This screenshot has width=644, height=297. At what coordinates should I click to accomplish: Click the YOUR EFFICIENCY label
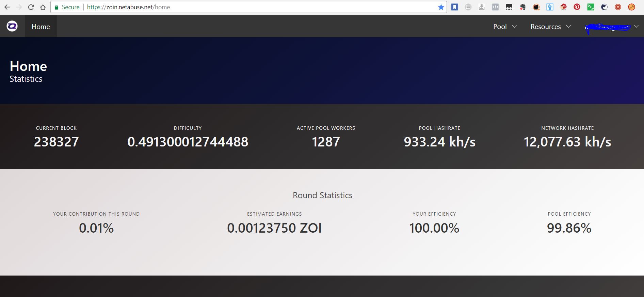434,214
